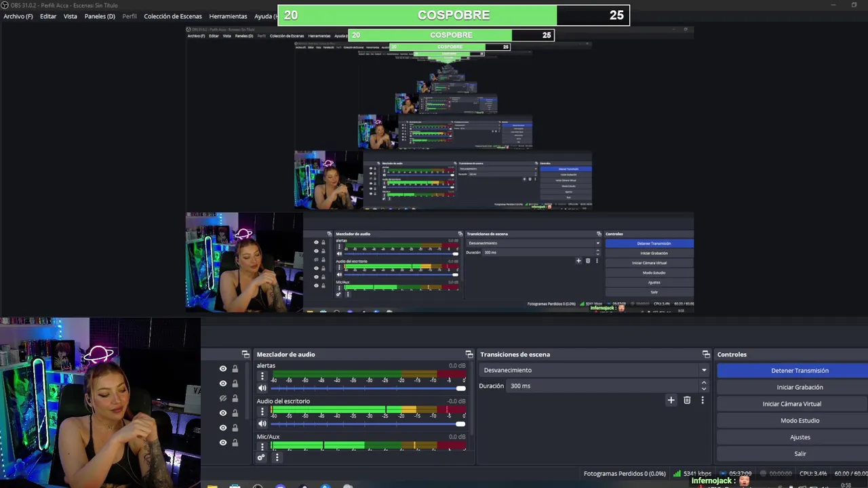Adjust the alertas volume slider
Image resolution: width=868 pixels, height=488 pixels.
click(368, 388)
